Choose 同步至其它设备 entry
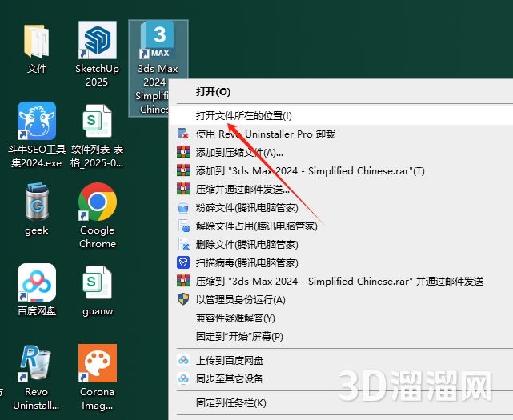Image resolution: width=513 pixels, height=420 pixels. click(x=341, y=378)
